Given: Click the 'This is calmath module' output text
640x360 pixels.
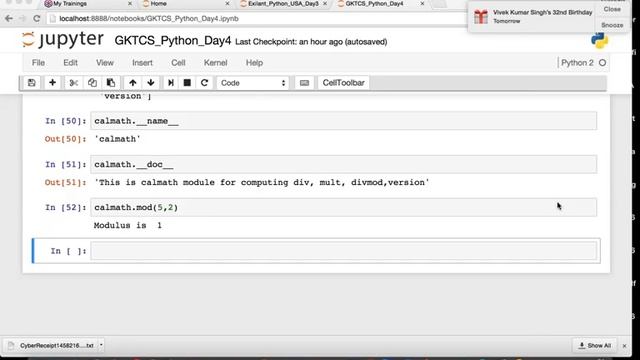Looking at the screenshot, I should coord(262,182).
